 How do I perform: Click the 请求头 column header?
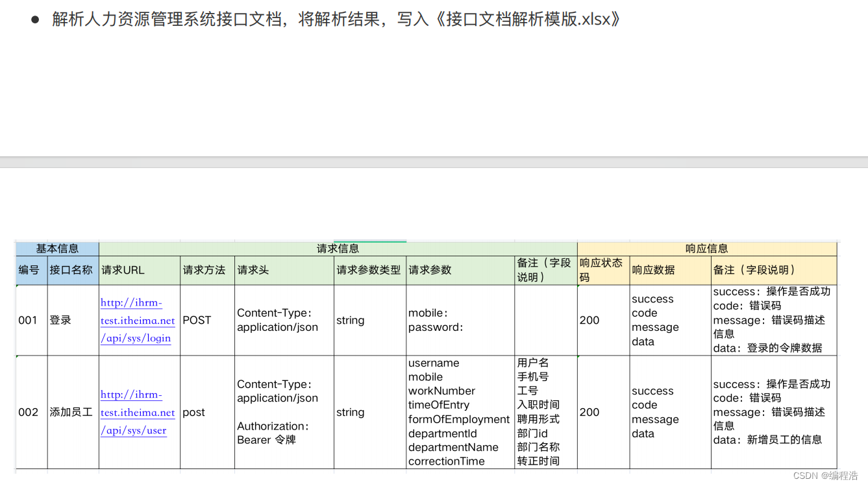click(x=284, y=270)
